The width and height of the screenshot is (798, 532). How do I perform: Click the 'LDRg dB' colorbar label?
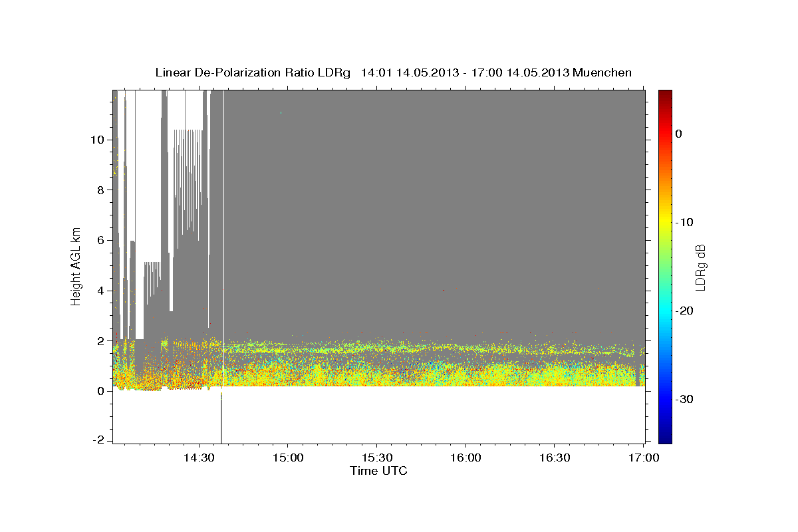click(x=700, y=267)
